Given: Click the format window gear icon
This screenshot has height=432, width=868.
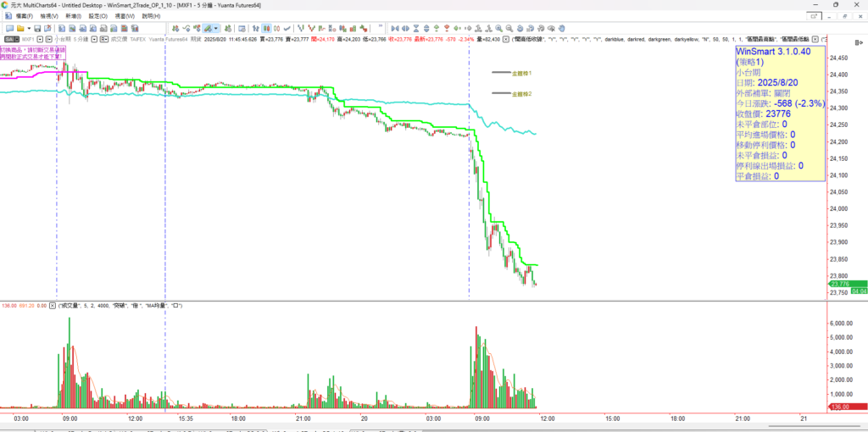Looking at the screenshot, I should click(242, 28).
